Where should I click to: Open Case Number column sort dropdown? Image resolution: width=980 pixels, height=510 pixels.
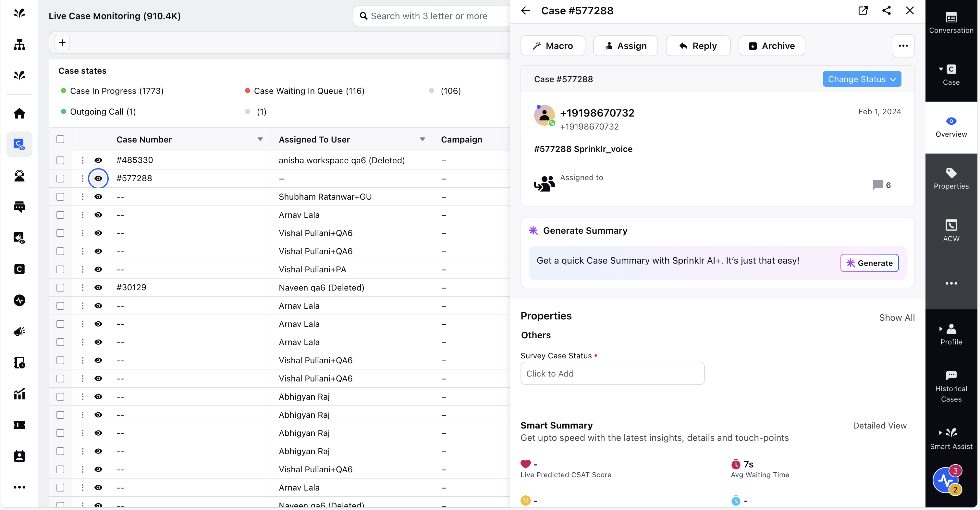(x=260, y=139)
